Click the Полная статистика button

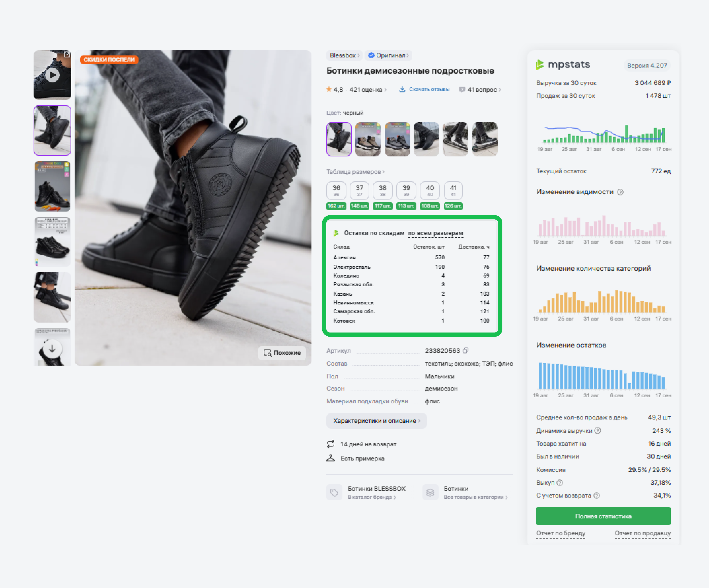tap(603, 516)
